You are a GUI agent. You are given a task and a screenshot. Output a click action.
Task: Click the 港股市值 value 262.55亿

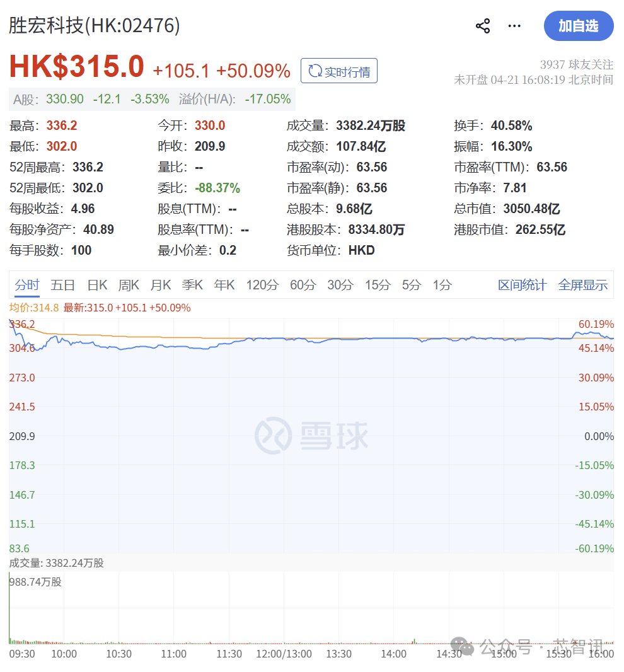[x=540, y=229]
